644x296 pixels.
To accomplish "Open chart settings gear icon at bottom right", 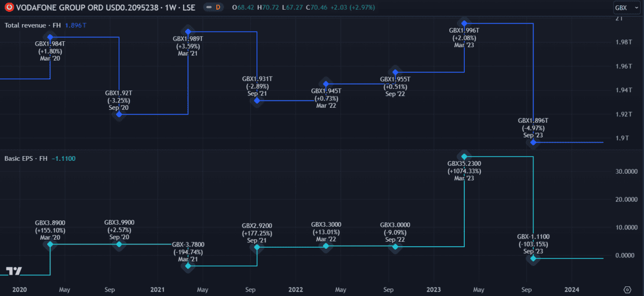I will tap(627, 290).
